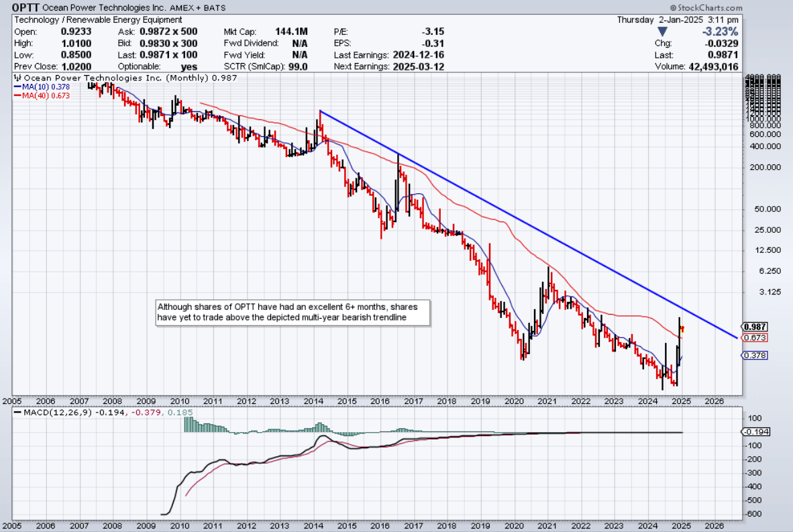This screenshot has width=793, height=532.
Task: Select the 0.673 MA(40) price marker
Action: [x=754, y=338]
